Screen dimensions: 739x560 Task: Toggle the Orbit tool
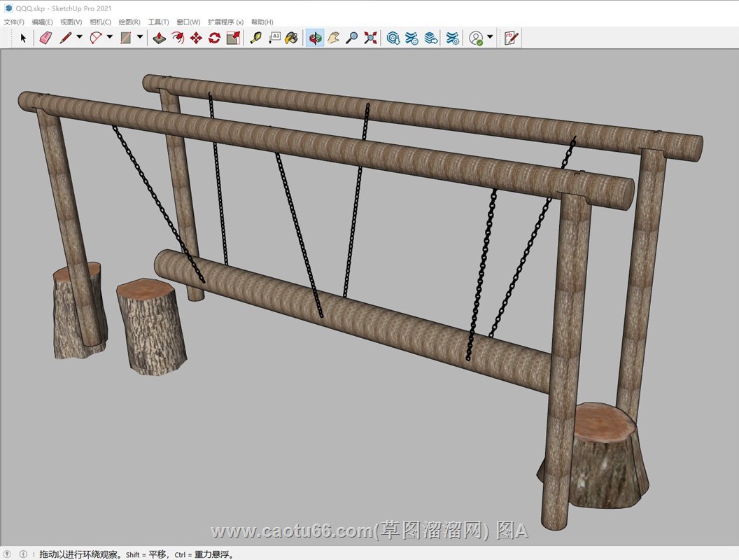tap(315, 38)
